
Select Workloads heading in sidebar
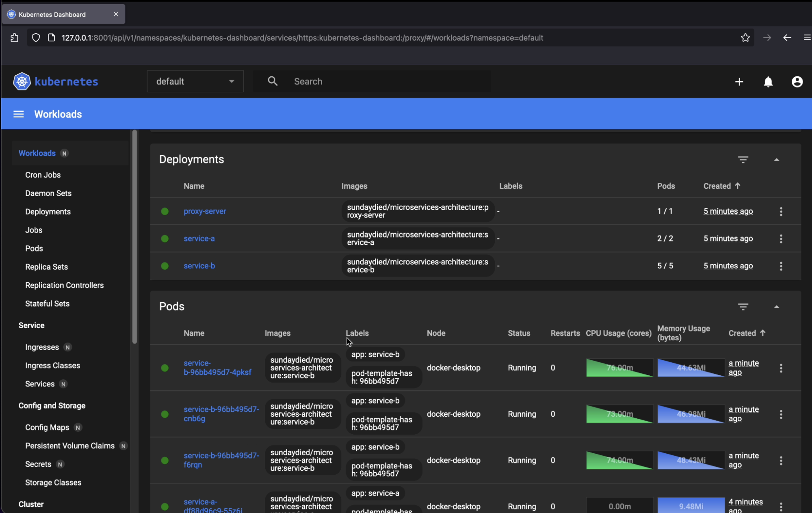click(37, 153)
